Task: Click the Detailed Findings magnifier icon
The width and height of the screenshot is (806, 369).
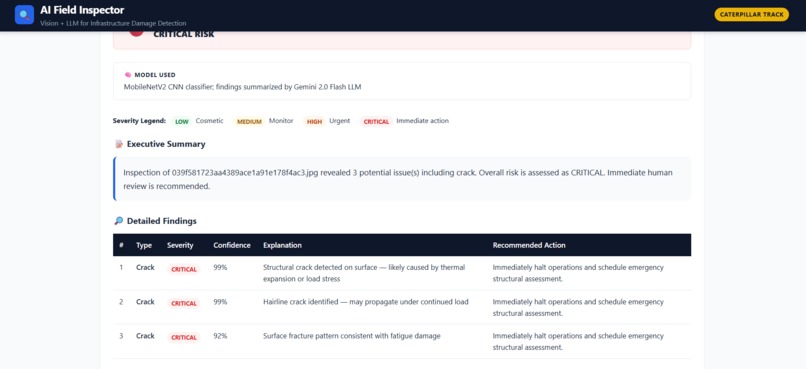Action: pos(119,221)
